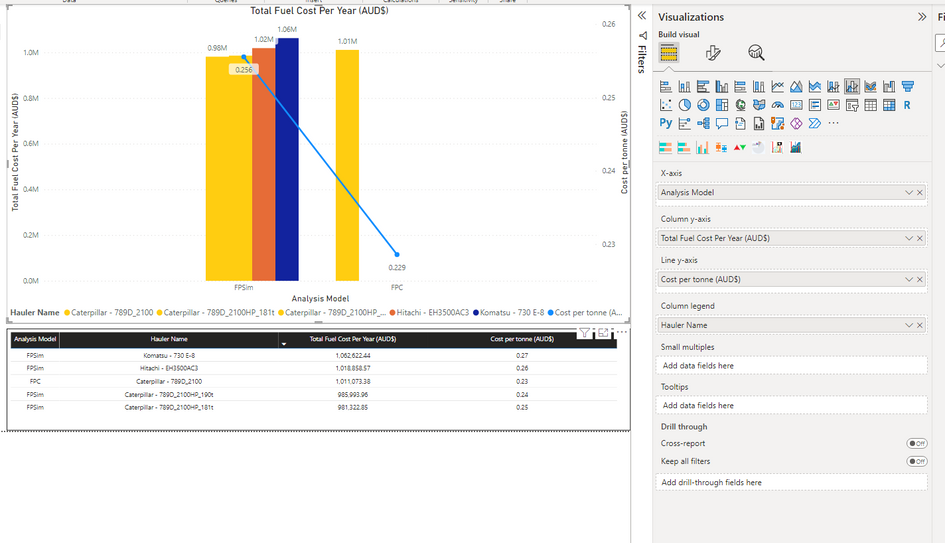Select the Treemap visual

tap(721, 105)
